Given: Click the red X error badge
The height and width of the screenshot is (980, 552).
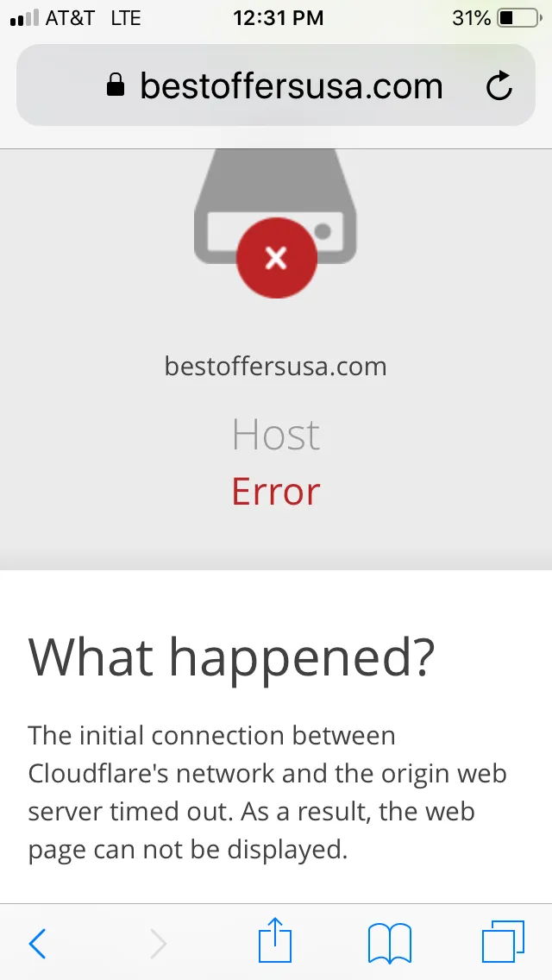Looking at the screenshot, I should [x=276, y=257].
